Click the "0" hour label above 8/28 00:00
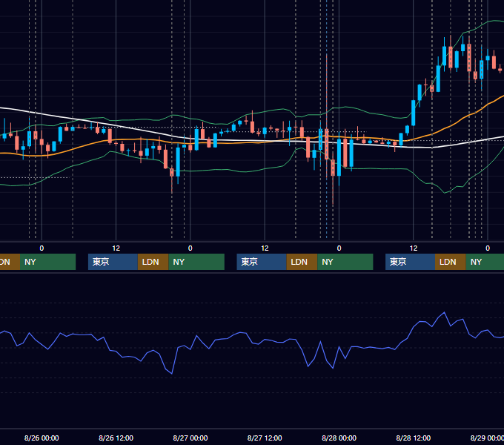Viewport: 504px width, 445px height. (x=339, y=248)
